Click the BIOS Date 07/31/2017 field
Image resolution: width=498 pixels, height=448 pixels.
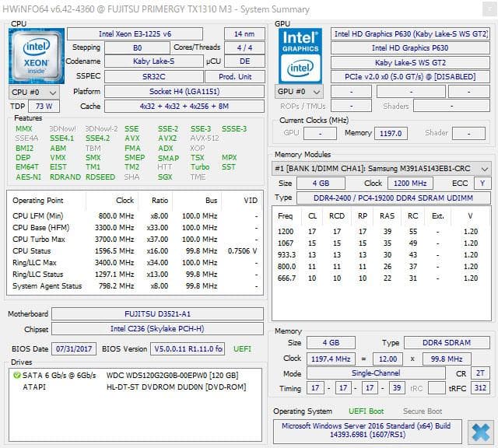[74, 349]
